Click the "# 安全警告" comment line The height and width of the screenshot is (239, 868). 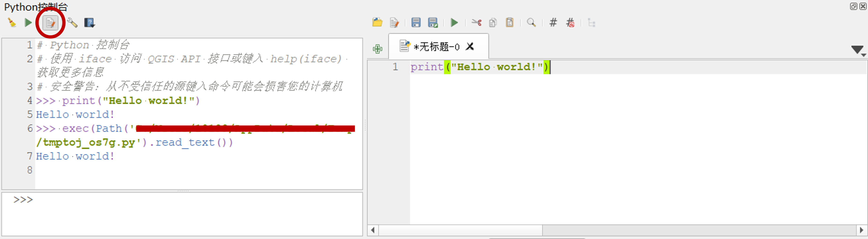point(190,87)
